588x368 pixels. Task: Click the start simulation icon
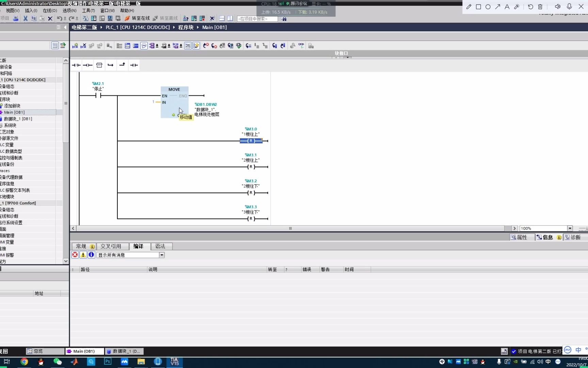point(110,18)
